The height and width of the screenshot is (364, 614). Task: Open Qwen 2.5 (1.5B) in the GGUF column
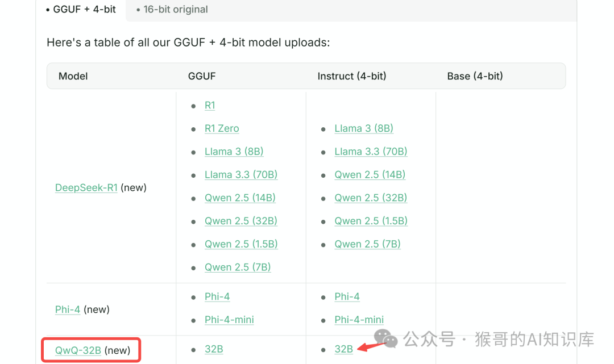click(241, 244)
